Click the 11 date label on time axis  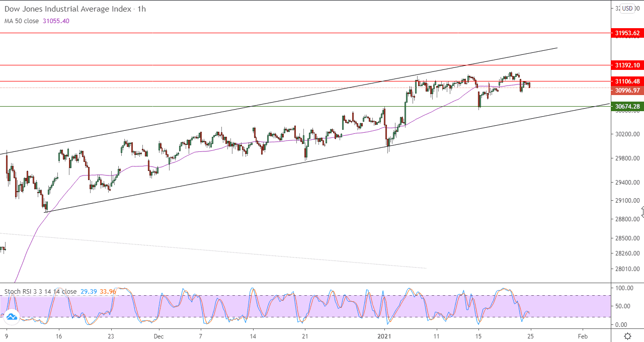[436, 336]
